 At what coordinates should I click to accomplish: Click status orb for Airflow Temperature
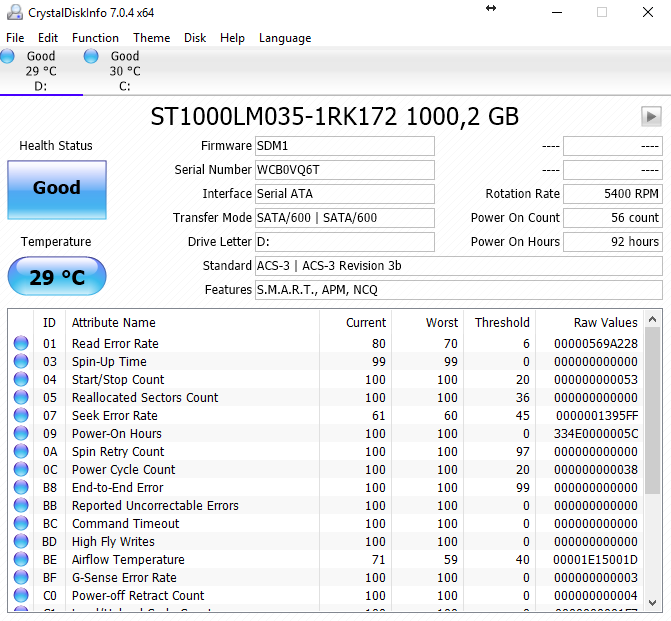21,560
